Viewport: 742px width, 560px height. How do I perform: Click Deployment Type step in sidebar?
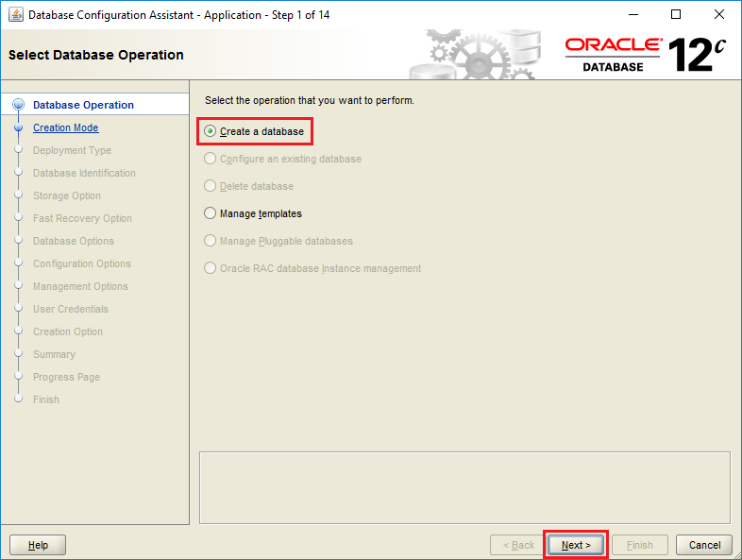pyautogui.click(x=72, y=150)
